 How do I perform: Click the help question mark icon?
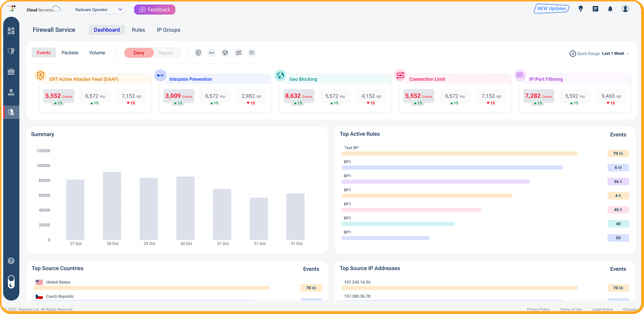11,261
